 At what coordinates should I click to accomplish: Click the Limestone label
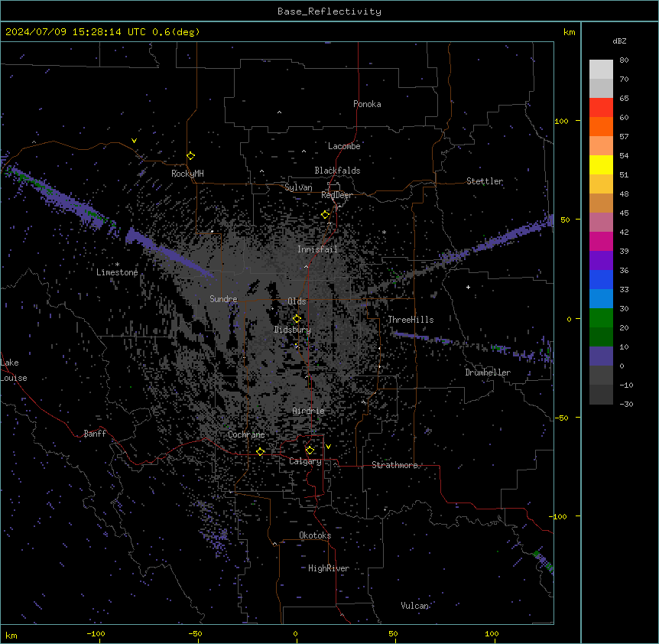(117, 272)
